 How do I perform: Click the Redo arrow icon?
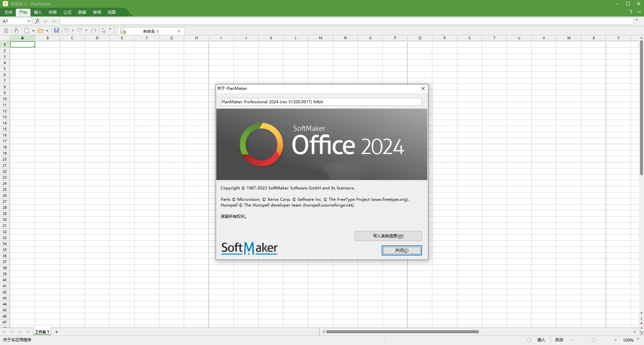point(80,31)
